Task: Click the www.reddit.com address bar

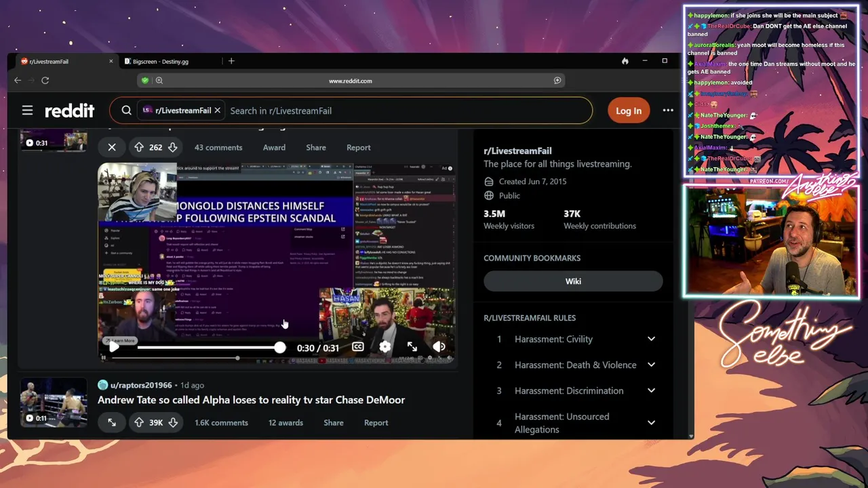Action: coord(351,81)
